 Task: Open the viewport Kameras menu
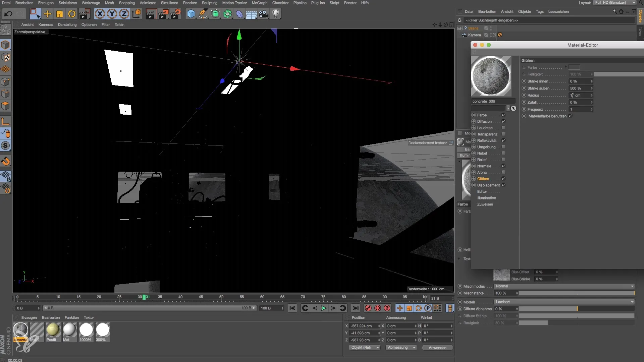46,24
